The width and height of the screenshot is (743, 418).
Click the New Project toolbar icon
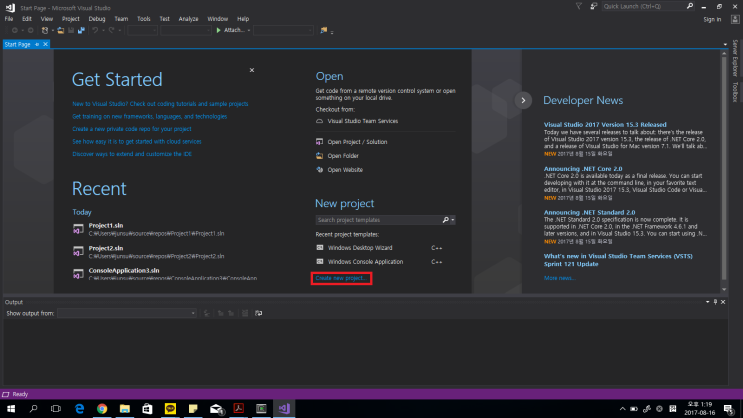45,30
